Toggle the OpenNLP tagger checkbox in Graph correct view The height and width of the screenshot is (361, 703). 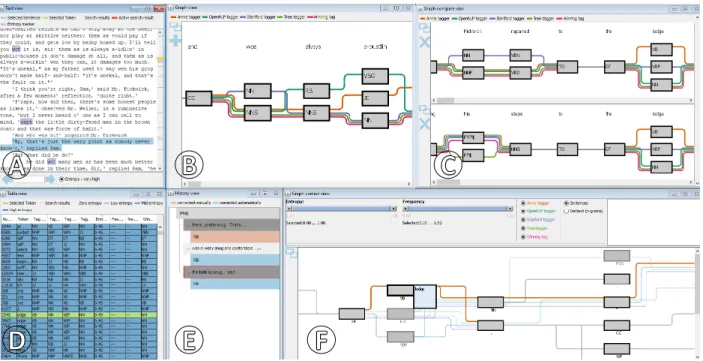point(523,211)
